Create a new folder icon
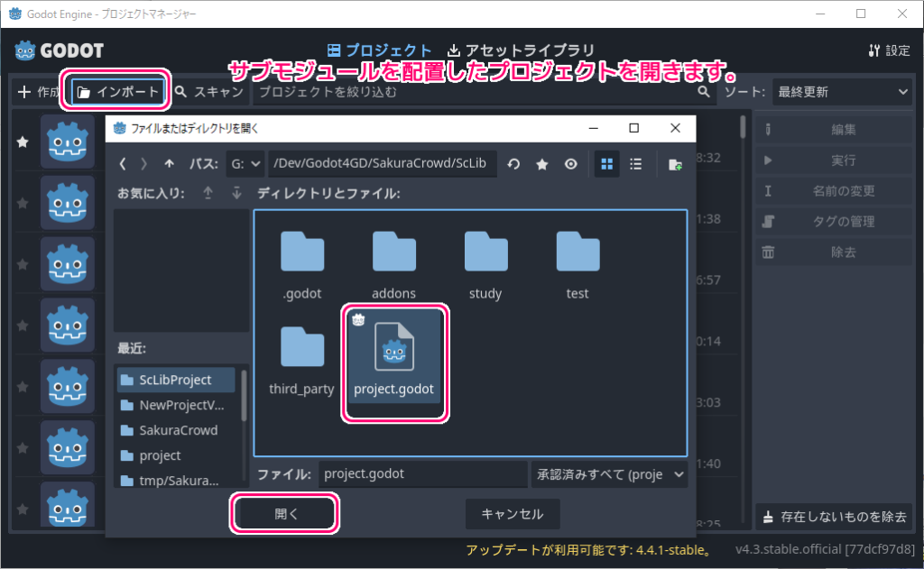Screen dimensions: 924x569 click(x=675, y=164)
